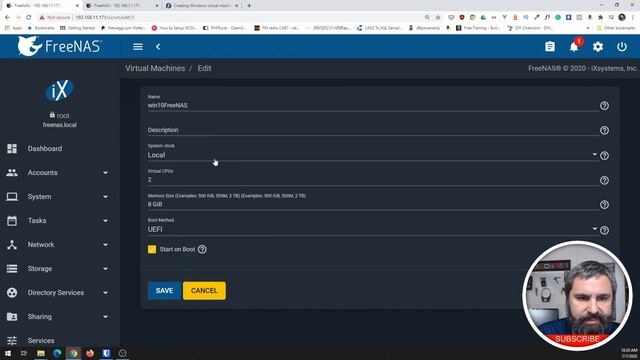Open the alerts bell icon
Viewport: 640px width, 360px height.
tap(574, 47)
